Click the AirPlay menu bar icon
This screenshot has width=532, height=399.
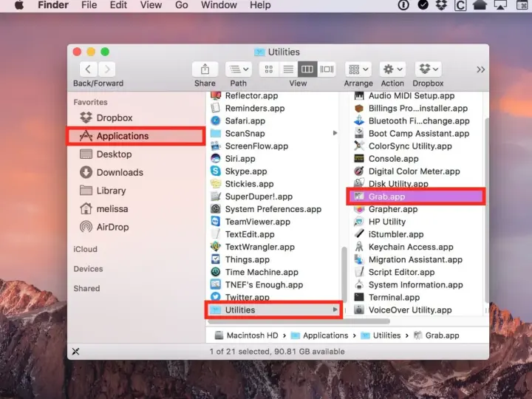(500, 5)
